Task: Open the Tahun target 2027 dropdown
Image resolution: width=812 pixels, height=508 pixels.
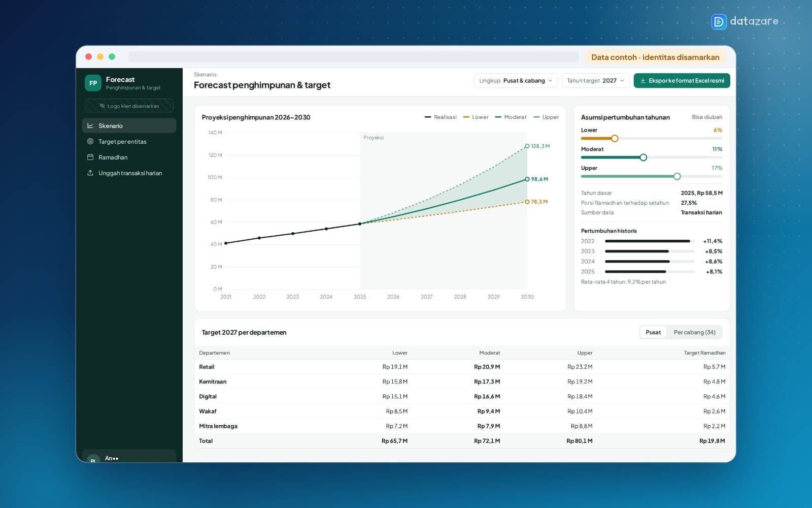Action: coord(596,81)
